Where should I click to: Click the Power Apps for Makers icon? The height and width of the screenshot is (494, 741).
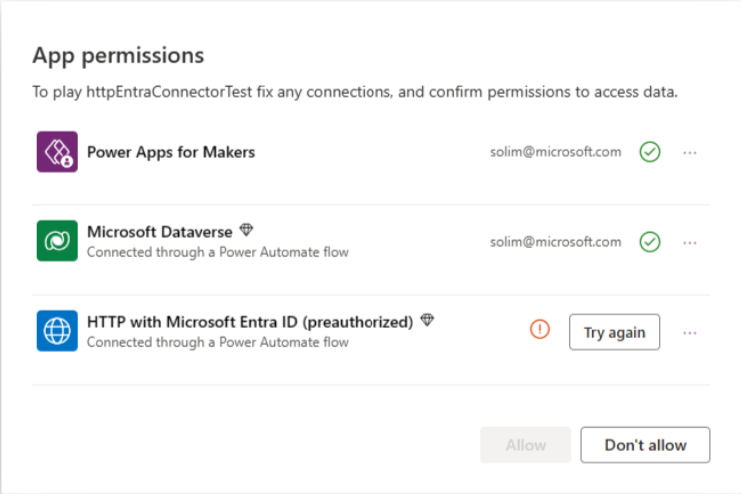tap(57, 152)
